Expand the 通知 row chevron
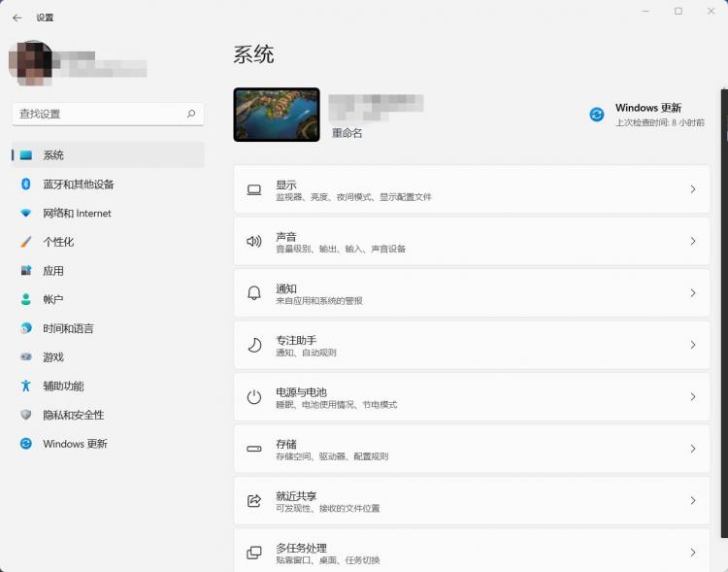Image resolution: width=728 pixels, height=572 pixels. pyautogui.click(x=693, y=293)
